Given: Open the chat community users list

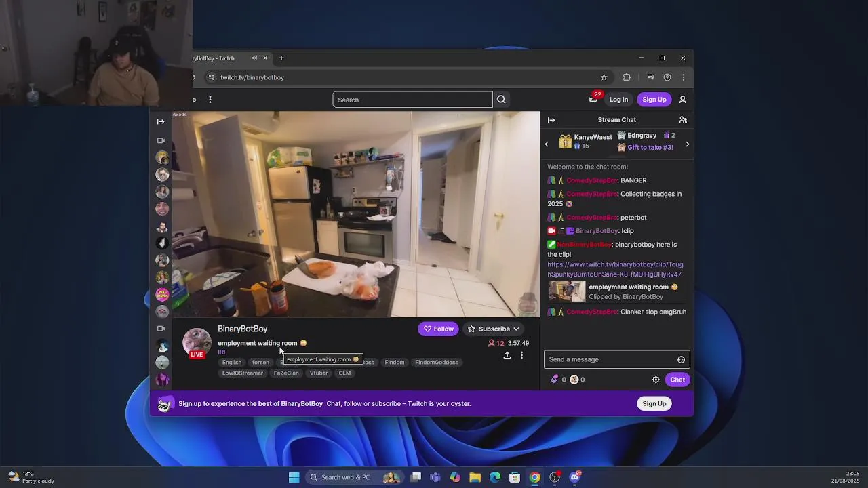Looking at the screenshot, I should (x=683, y=120).
